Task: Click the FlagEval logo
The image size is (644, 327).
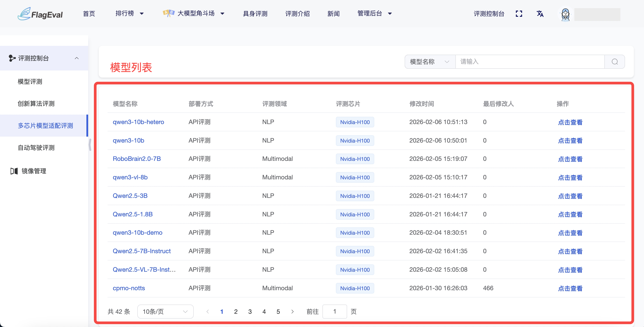Action: 40,14
